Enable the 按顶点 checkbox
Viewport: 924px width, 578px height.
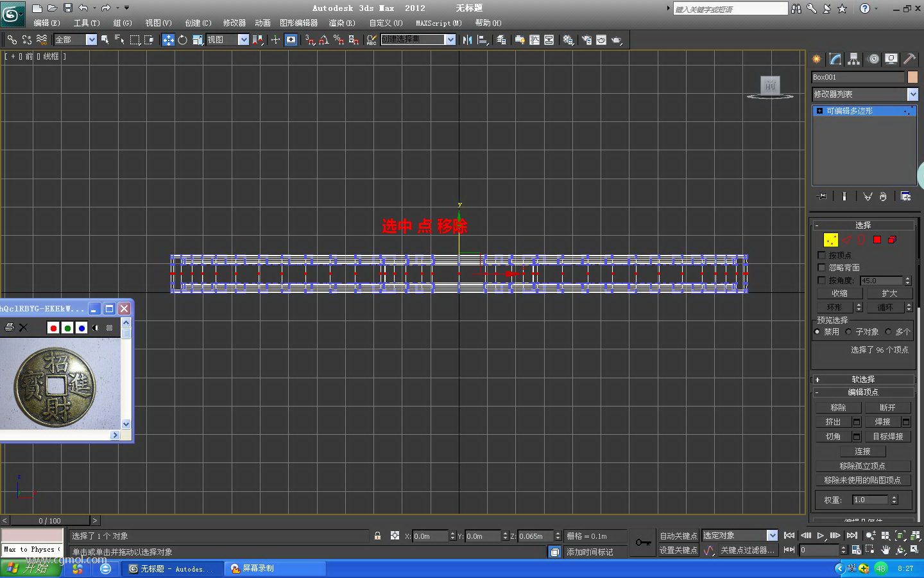click(x=821, y=256)
